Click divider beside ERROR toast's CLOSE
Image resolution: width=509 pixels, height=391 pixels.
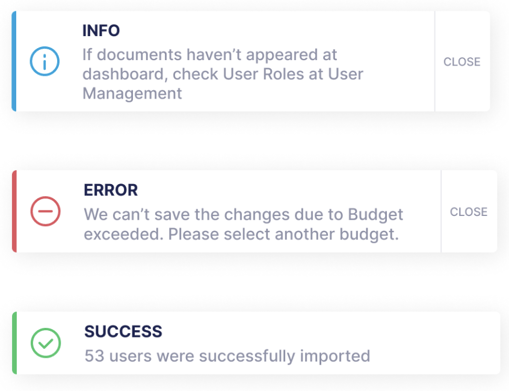point(441,211)
